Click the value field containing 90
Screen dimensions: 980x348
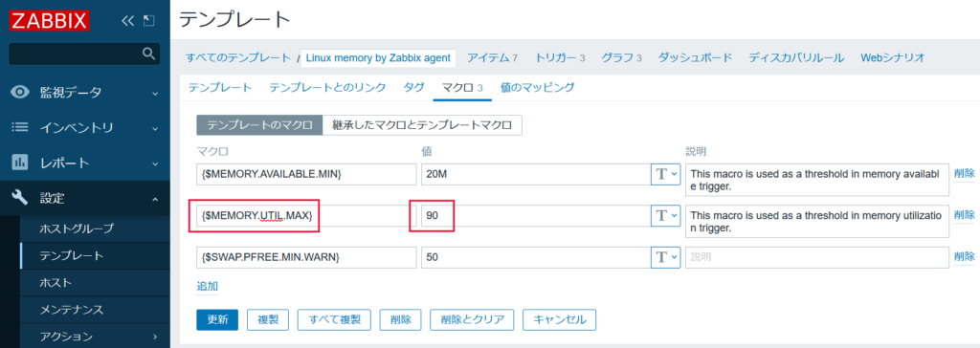pyautogui.click(x=536, y=215)
